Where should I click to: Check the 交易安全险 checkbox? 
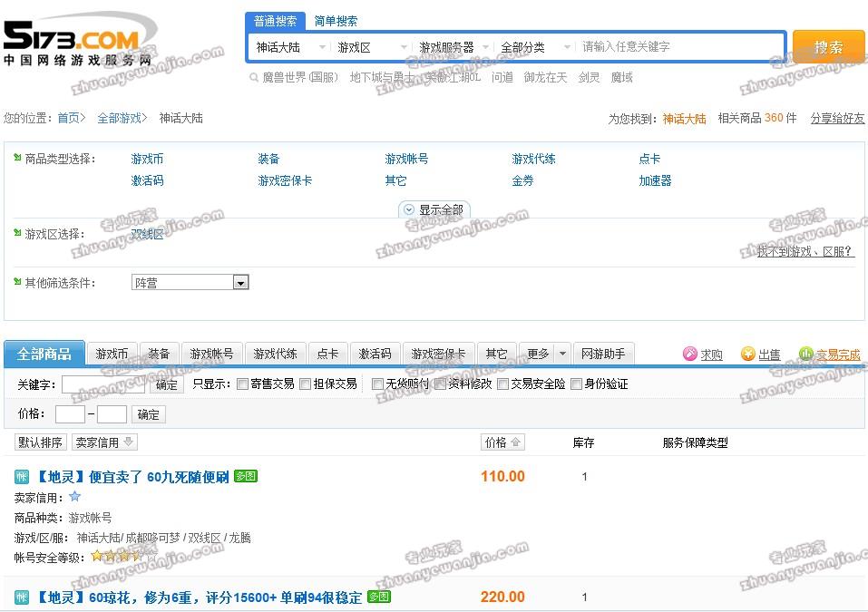click(502, 384)
